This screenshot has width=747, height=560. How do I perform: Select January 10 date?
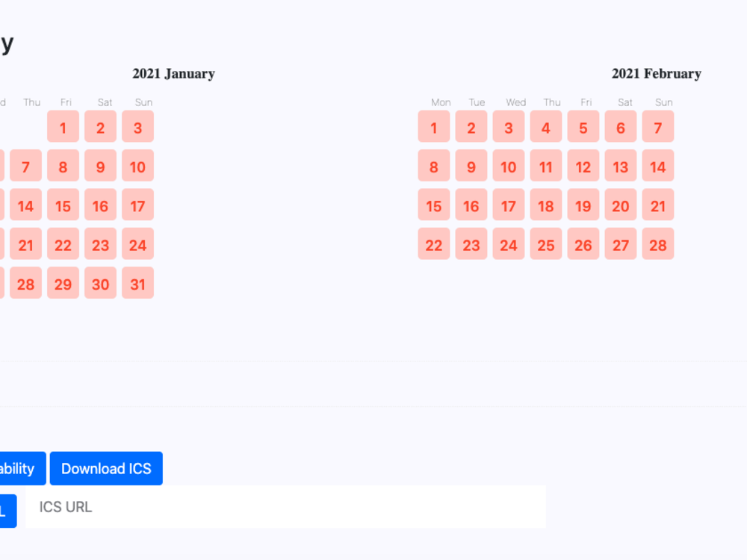[137, 166]
